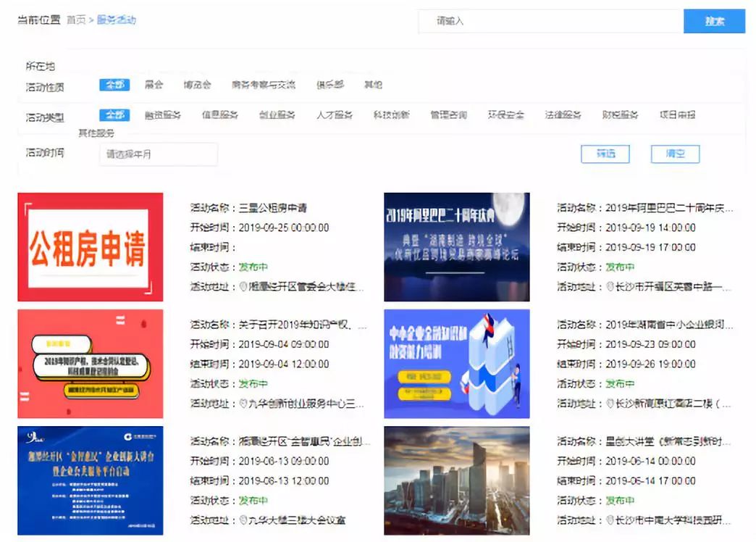Select 博览会 activity nature filter
Screen dimensions: 756x542
197,85
